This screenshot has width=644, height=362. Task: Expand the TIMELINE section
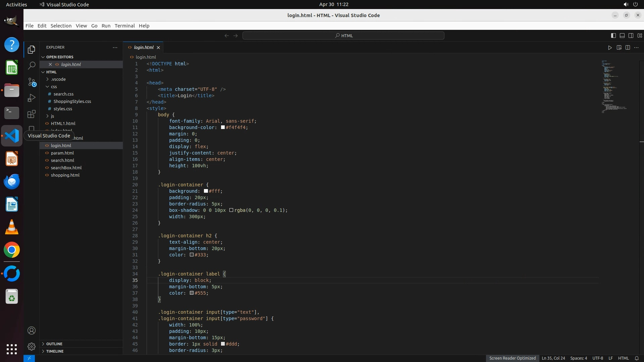(x=55, y=351)
